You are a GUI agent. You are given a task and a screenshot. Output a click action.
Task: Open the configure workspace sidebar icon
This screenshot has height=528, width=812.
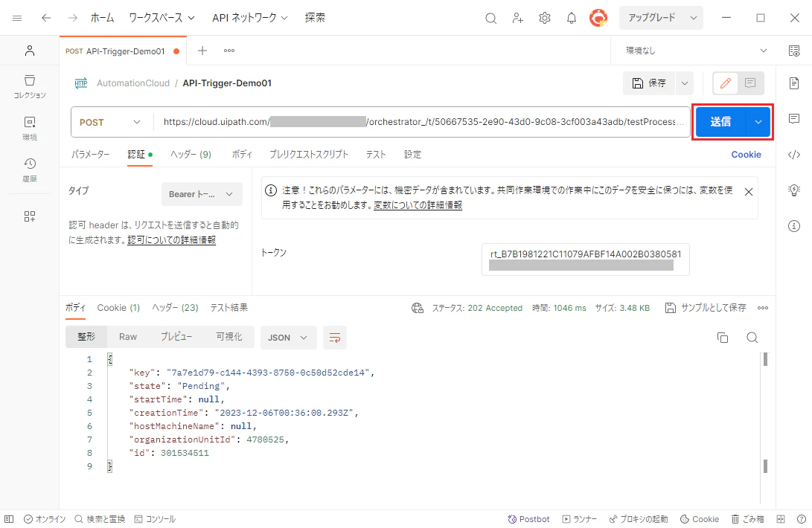tap(30, 216)
